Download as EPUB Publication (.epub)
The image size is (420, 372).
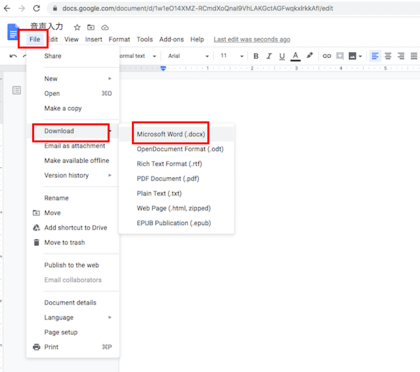(x=177, y=223)
